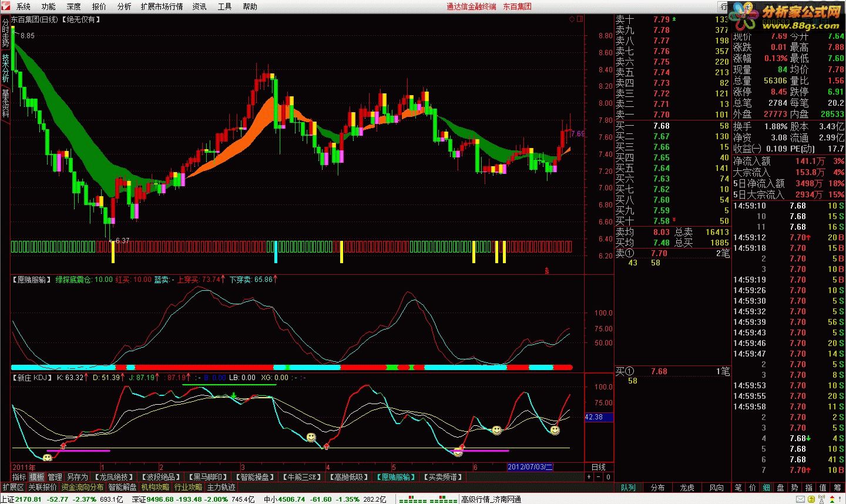Click the green down arrow signal in the KDJ panel

point(233,395)
